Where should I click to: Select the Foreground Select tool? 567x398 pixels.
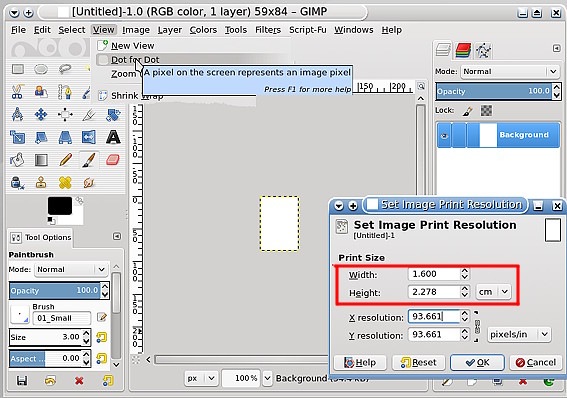coord(41,92)
